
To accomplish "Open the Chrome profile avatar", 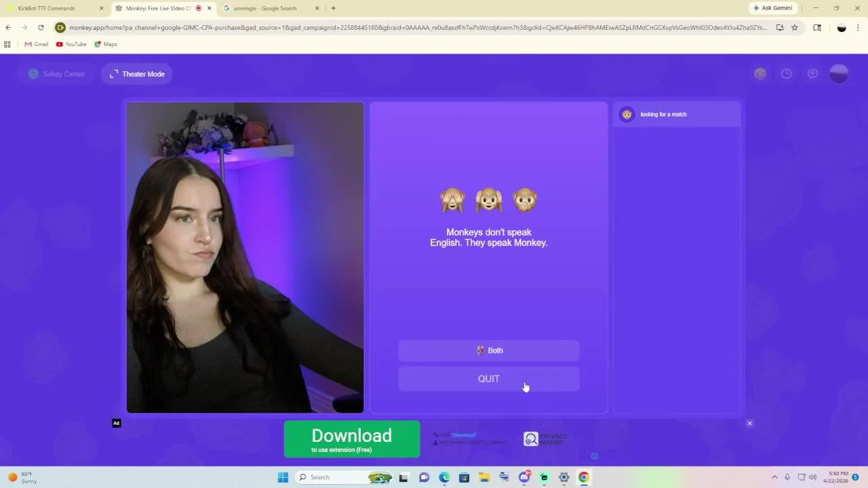I will (842, 28).
